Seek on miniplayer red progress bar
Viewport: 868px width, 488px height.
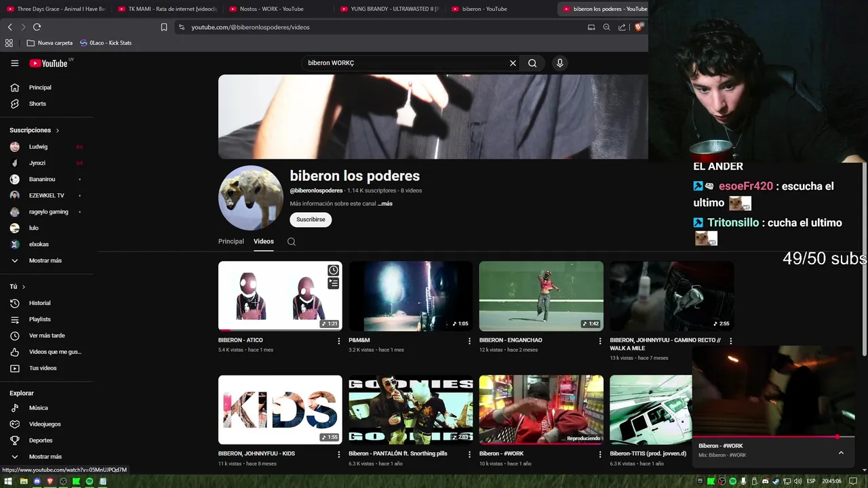pos(773,436)
